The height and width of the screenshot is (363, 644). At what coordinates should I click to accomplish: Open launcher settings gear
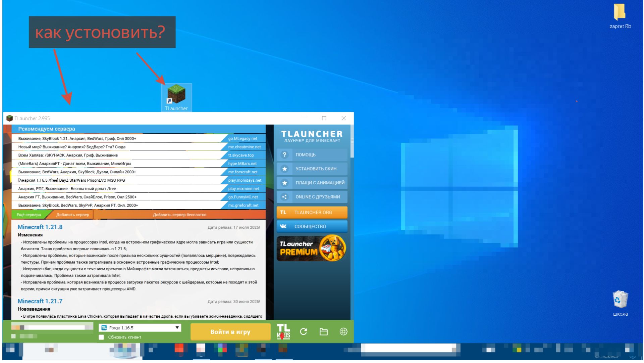(343, 332)
